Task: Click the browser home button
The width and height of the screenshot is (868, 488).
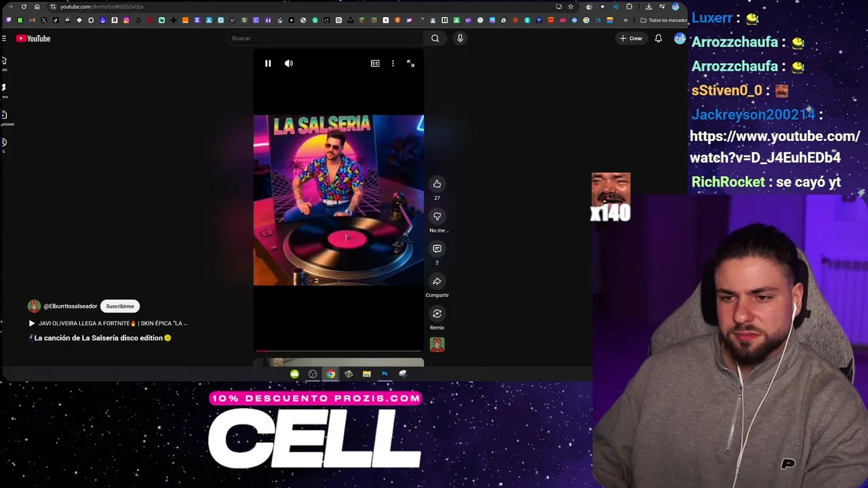Action: tap(37, 7)
